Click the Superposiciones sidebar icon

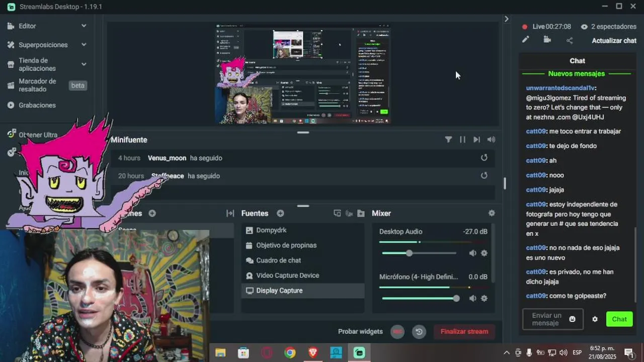tap(11, 45)
